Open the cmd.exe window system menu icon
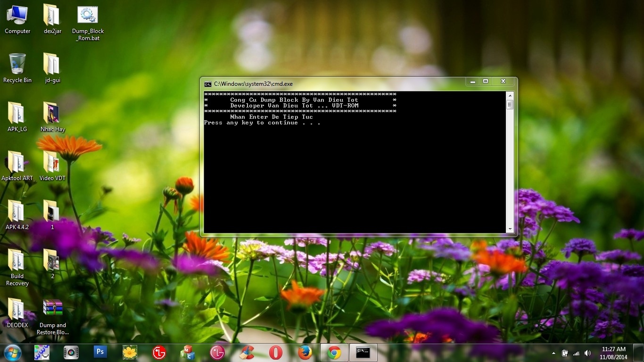644x362 pixels. point(208,84)
